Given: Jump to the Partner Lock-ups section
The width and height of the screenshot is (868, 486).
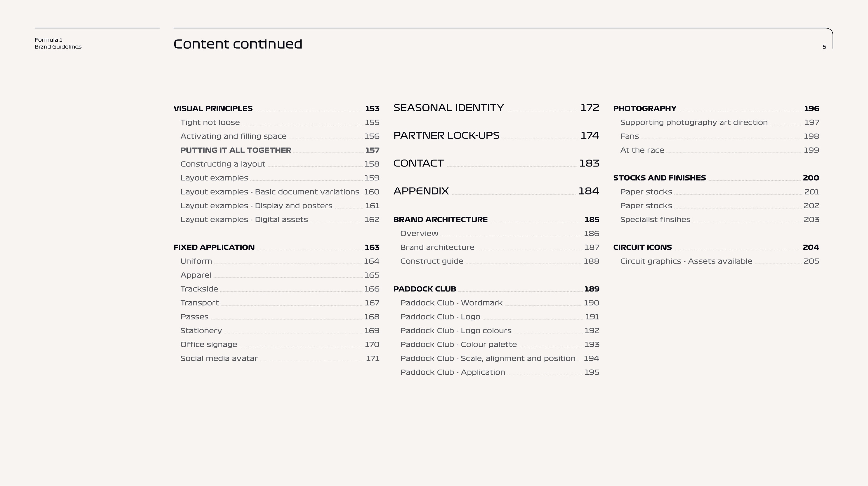Looking at the screenshot, I should pyautogui.click(x=446, y=135).
